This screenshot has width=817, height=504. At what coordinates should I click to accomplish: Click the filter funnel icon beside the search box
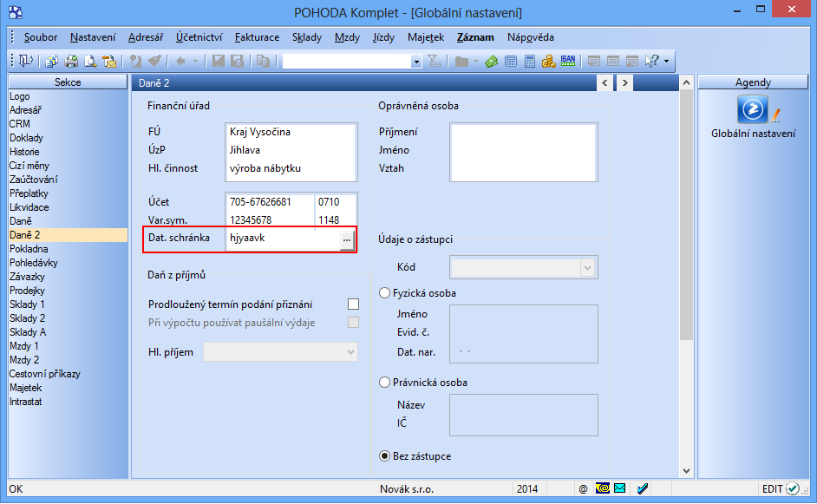[434, 62]
